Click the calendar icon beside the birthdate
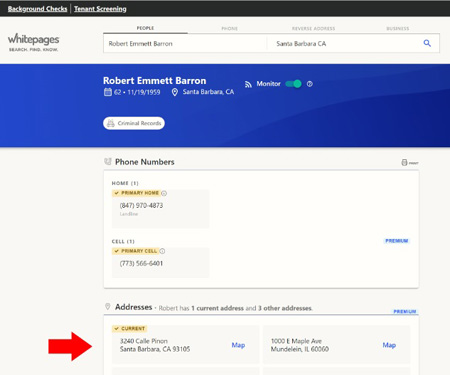The height and width of the screenshot is (375, 450). point(108,92)
